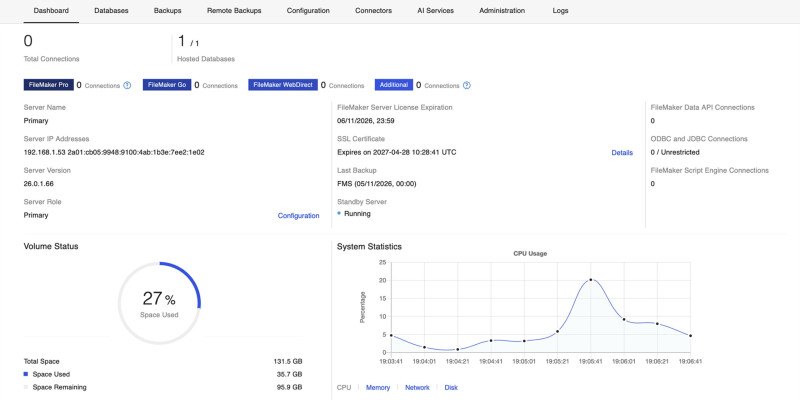Open the Dashboard tab
The image size is (800, 400).
51,10
